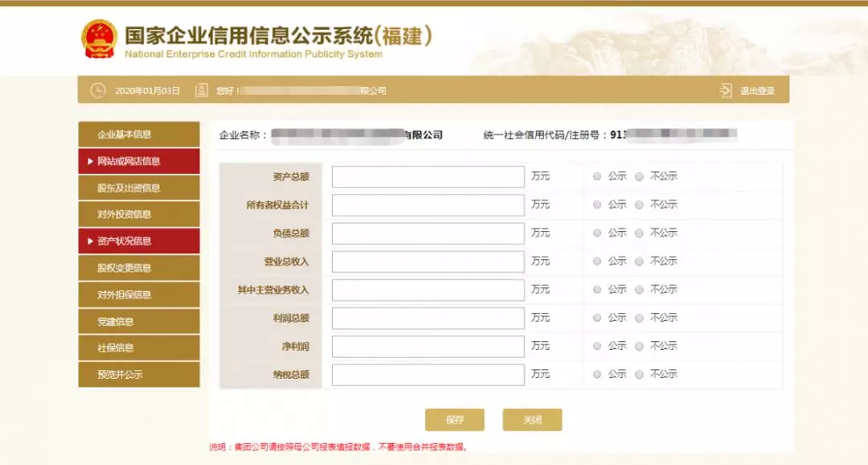This screenshot has width=868, height=465.
Task: Click the 关闭 button
Action: point(531,419)
